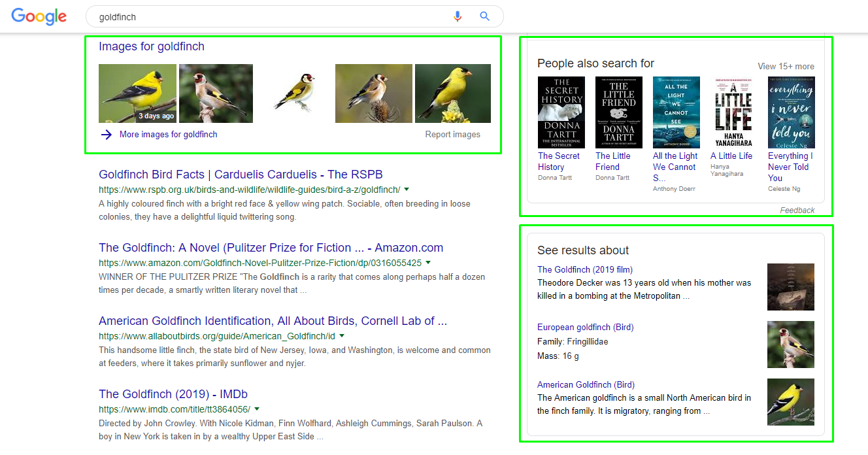Open European goldfinch (Bird) link
868x455 pixels.
click(586, 327)
